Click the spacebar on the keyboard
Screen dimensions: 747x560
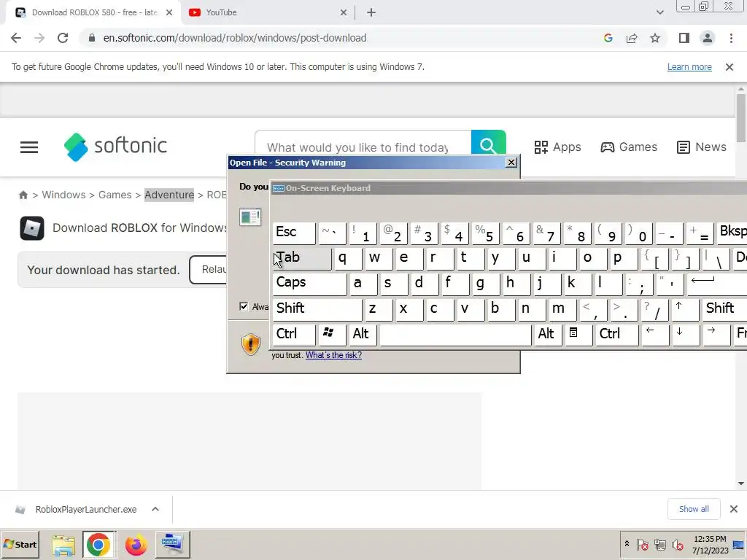455,334
